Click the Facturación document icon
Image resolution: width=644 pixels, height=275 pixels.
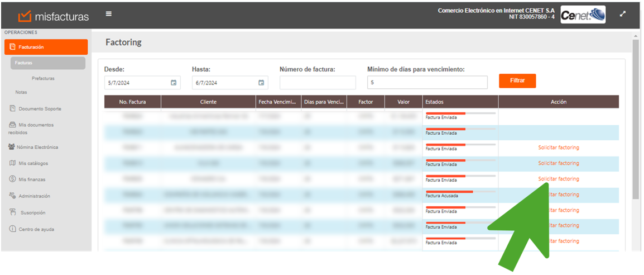click(12, 47)
